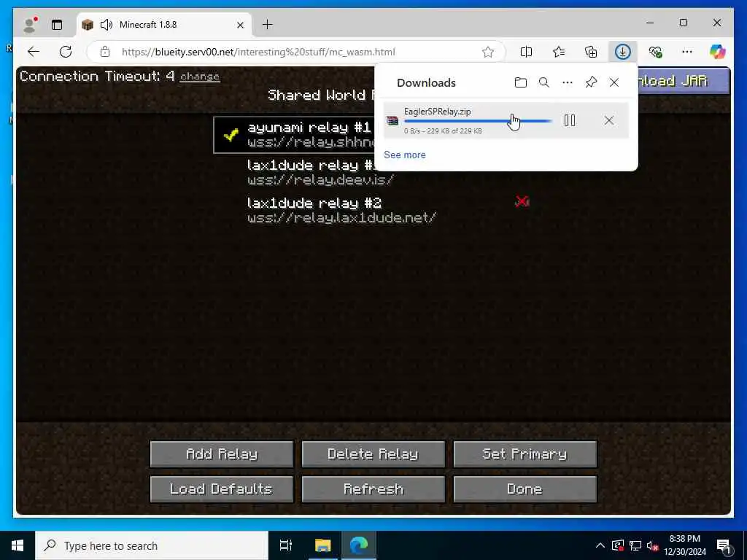
Task: Mute the Minecraft 1.8.8 tab audio
Action: click(x=107, y=25)
